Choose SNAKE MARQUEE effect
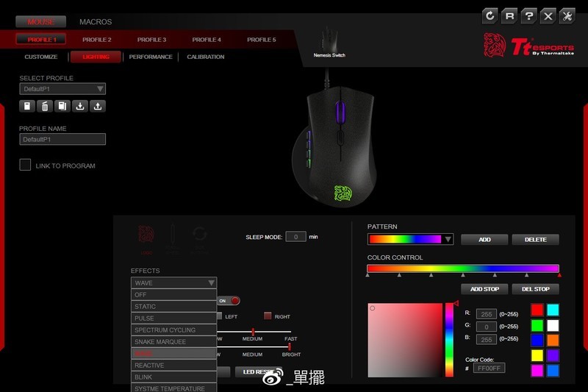 [174, 342]
